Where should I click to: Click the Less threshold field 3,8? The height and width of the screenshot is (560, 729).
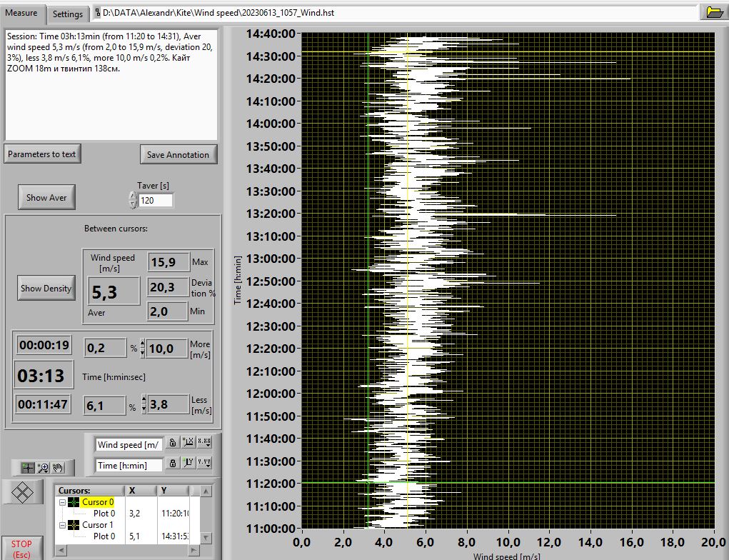coord(168,405)
